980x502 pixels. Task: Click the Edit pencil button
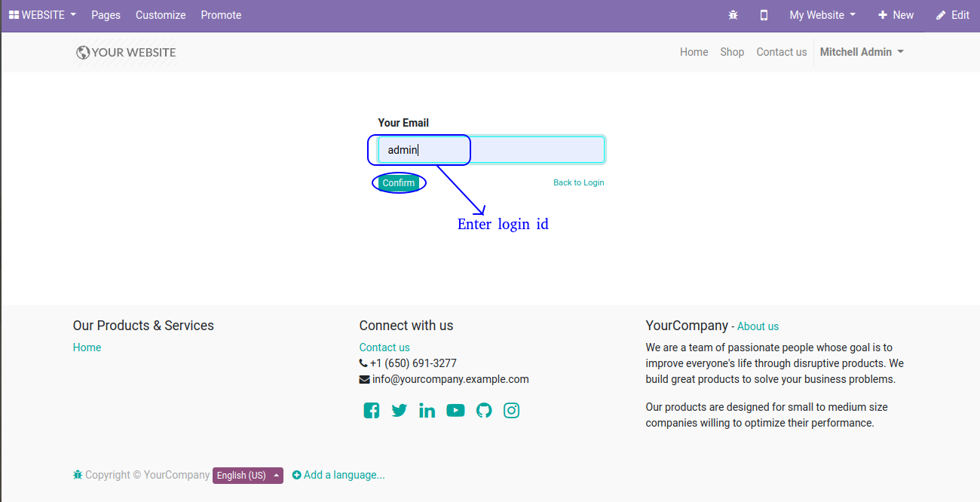[x=953, y=15]
